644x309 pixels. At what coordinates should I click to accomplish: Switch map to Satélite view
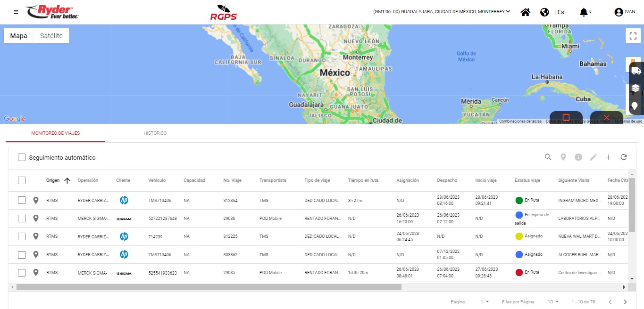click(51, 36)
